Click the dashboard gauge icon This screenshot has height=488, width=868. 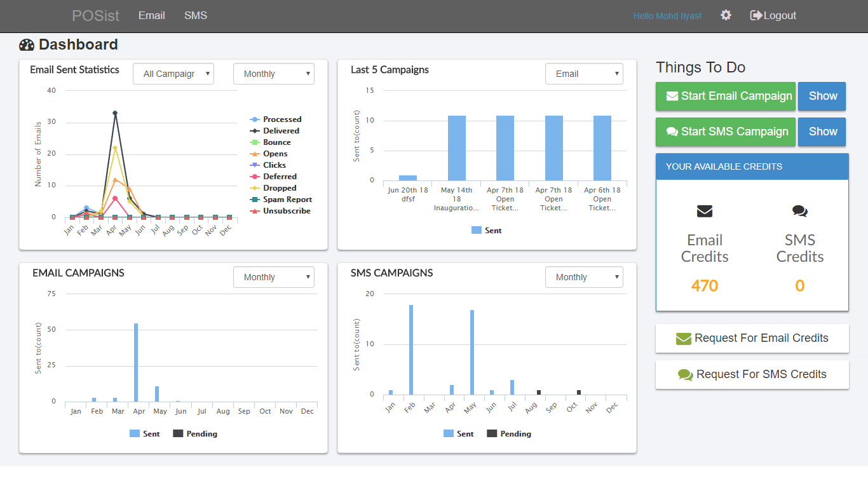tap(27, 45)
